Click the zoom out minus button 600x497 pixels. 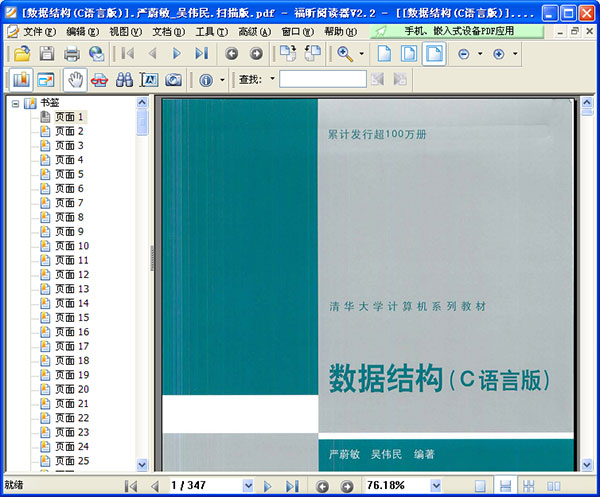click(x=464, y=54)
